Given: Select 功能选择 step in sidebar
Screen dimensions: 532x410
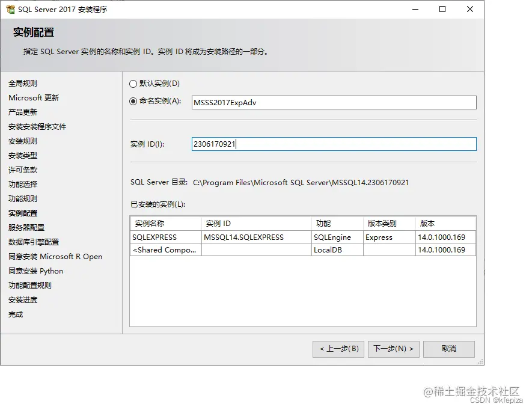Looking at the screenshot, I should click(23, 185).
